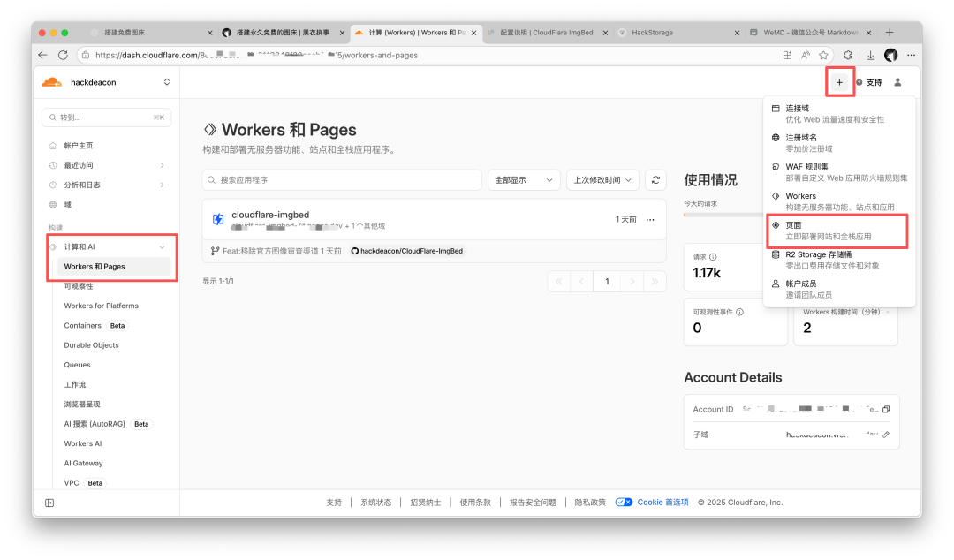Collapse sidebar using bottom-left panel icon
954x560 pixels.
click(x=49, y=503)
